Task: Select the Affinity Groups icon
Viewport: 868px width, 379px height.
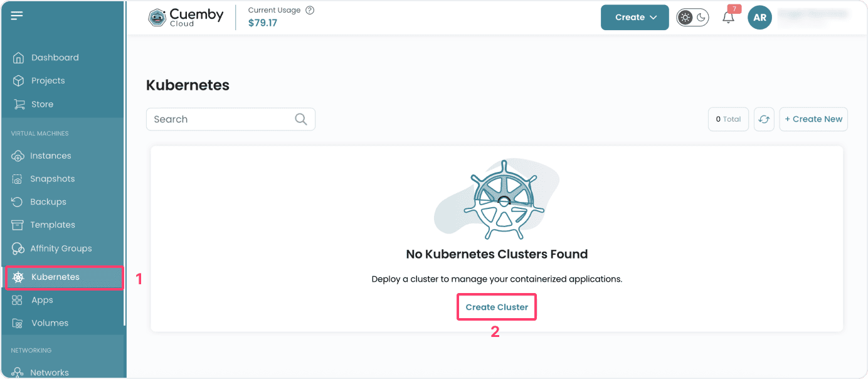Action: (x=18, y=248)
